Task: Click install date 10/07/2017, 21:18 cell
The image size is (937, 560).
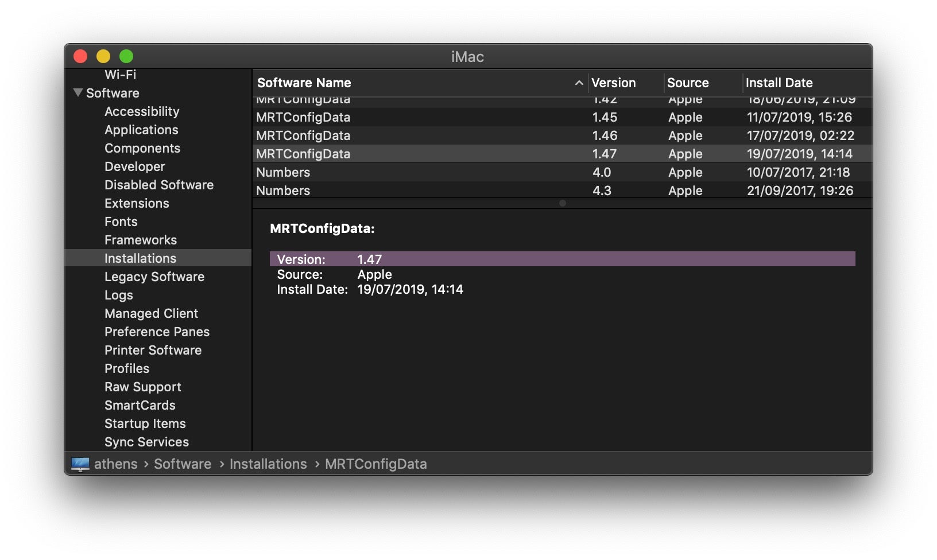Action: pyautogui.click(x=798, y=172)
